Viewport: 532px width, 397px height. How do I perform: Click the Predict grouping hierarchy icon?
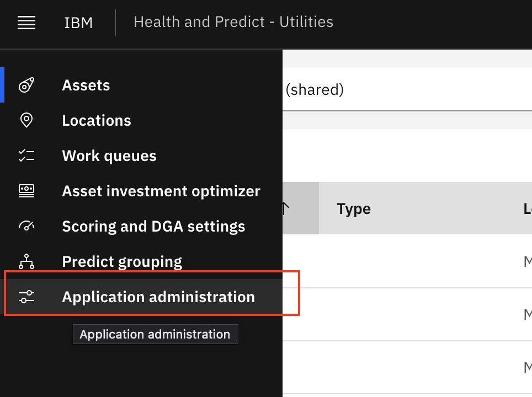[x=26, y=261]
